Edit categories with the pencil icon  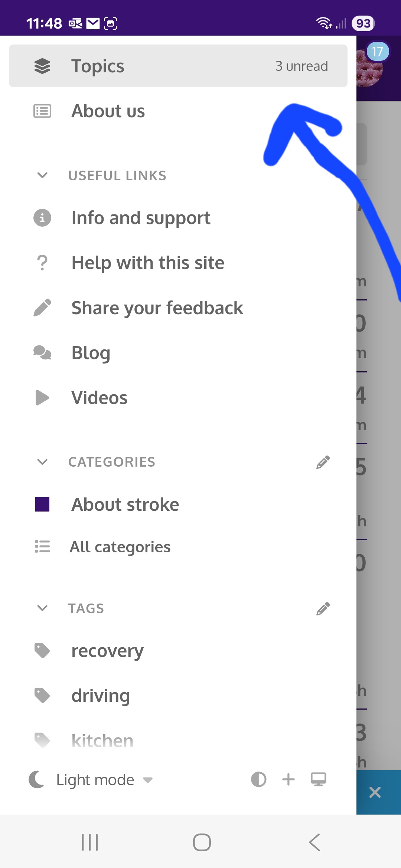tap(323, 462)
